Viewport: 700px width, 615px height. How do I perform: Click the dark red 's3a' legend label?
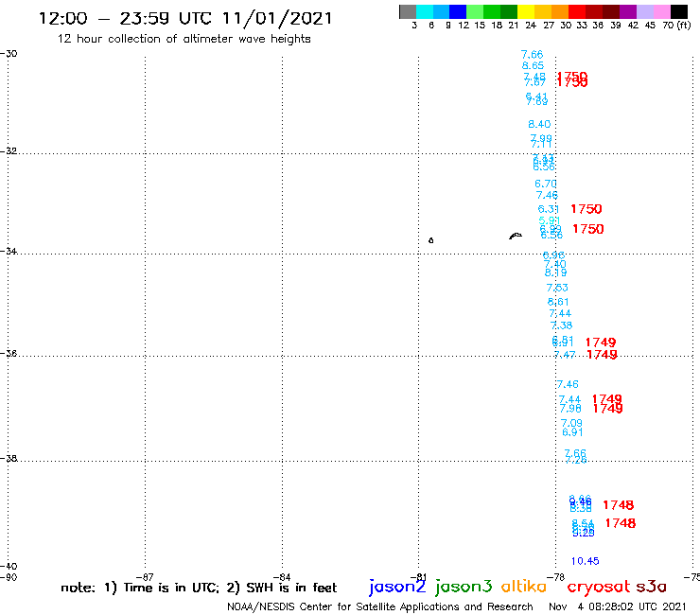coord(651,587)
